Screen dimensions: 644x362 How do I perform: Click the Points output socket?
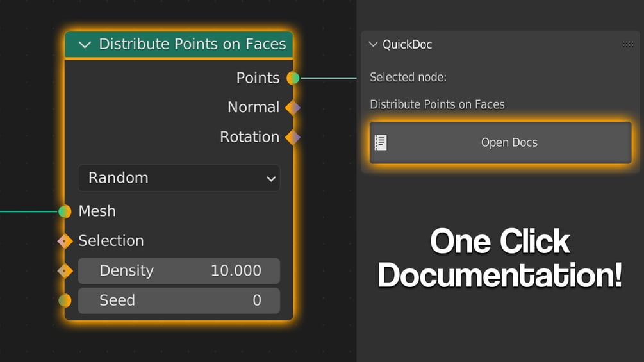click(x=293, y=78)
